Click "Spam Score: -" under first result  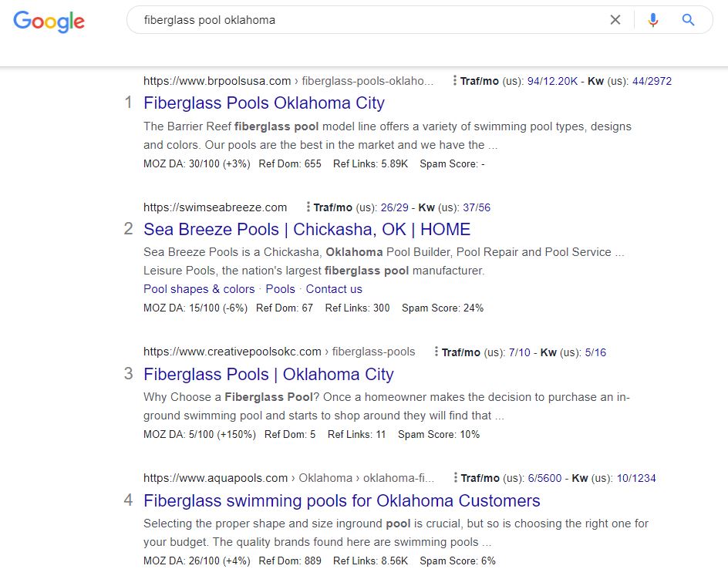tap(452, 163)
